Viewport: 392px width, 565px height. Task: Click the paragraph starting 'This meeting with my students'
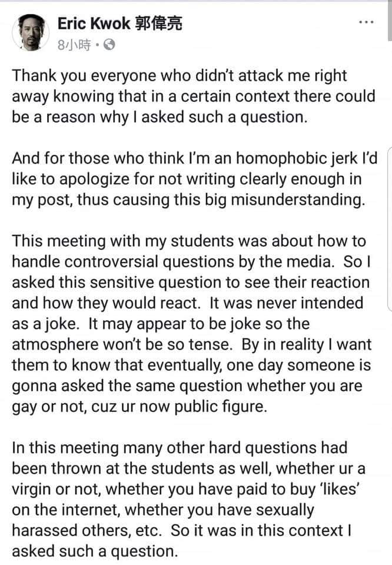tap(191, 324)
